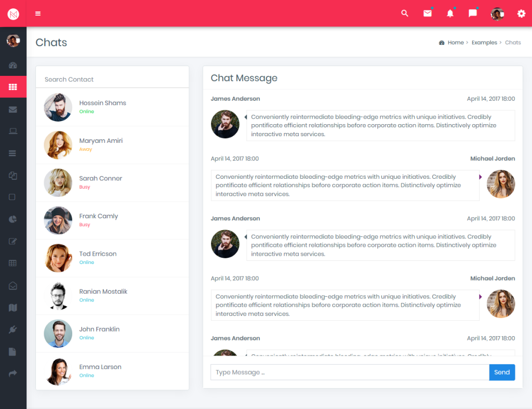The width and height of the screenshot is (532, 409).
Task: Open the map icon in the sidebar
Action: click(13, 307)
